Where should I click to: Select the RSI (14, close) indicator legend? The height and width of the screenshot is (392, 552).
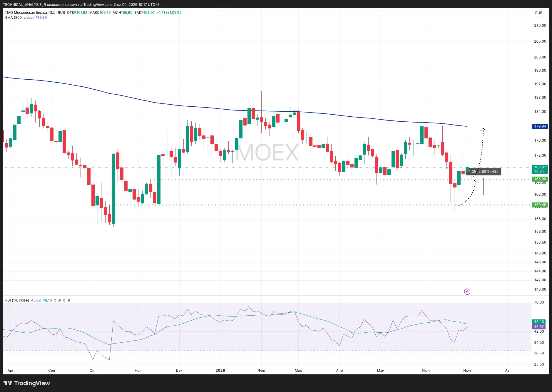(17, 300)
